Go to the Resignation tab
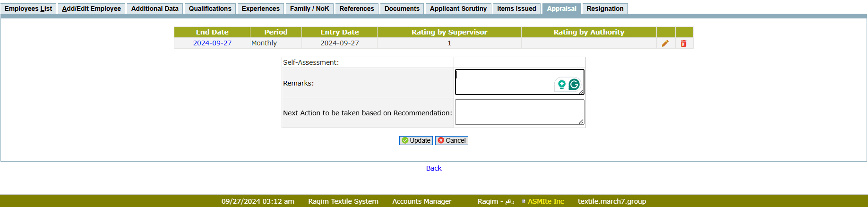The width and height of the screenshot is (868, 207). click(x=605, y=9)
